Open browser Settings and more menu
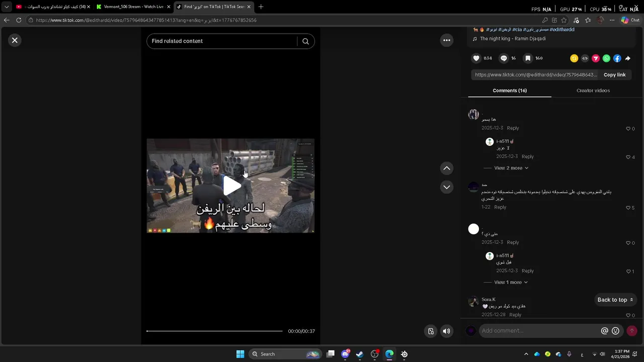The width and height of the screenshot is (644, 362). pos(612,20)
